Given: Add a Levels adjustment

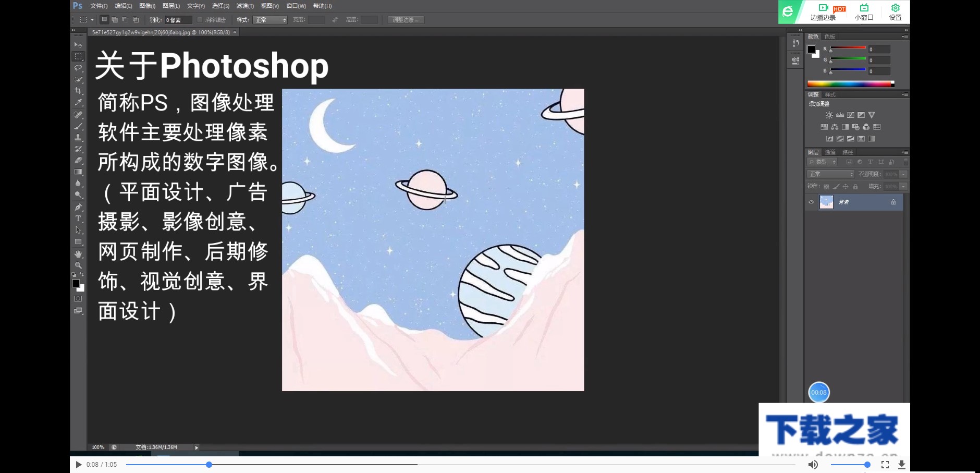Looking at the screenshot, I should tap(840, 115).
